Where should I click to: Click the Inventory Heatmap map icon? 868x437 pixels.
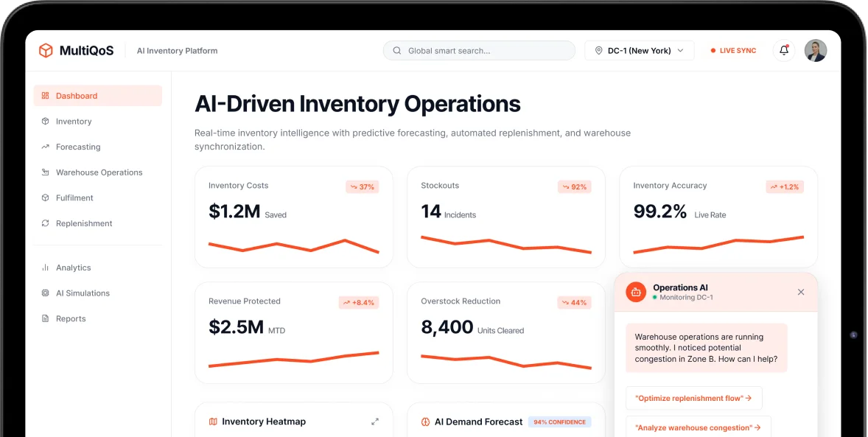213,422
